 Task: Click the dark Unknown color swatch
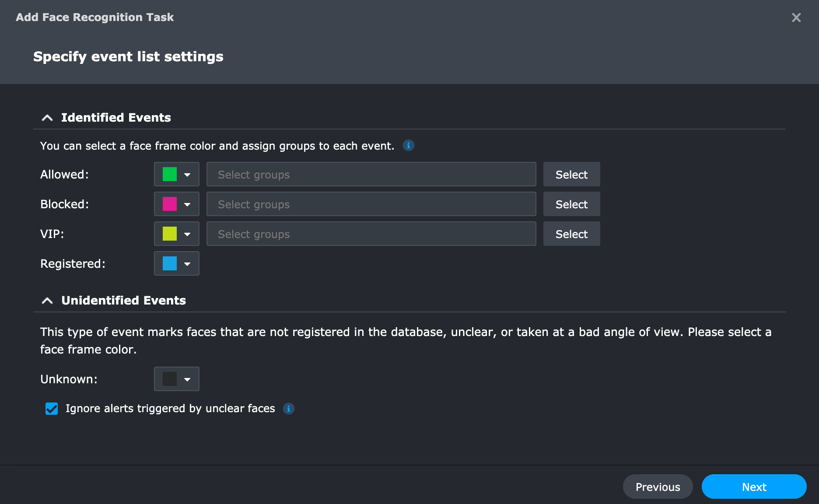170,379
